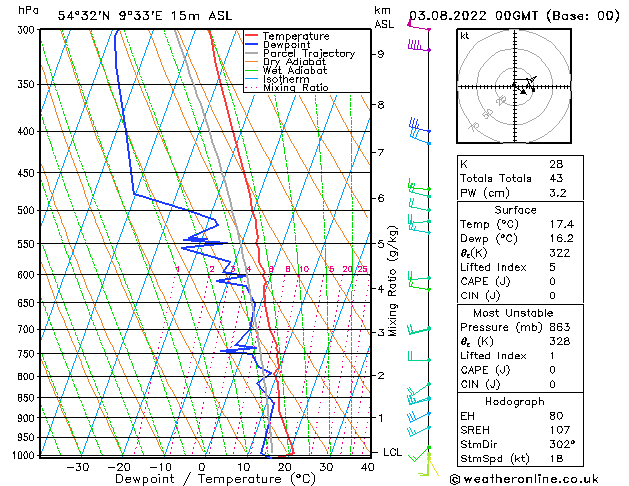Click the hodograph 'kt' unit label
Viewport: 629px width, 486px height.
click(x=465, y=36)
